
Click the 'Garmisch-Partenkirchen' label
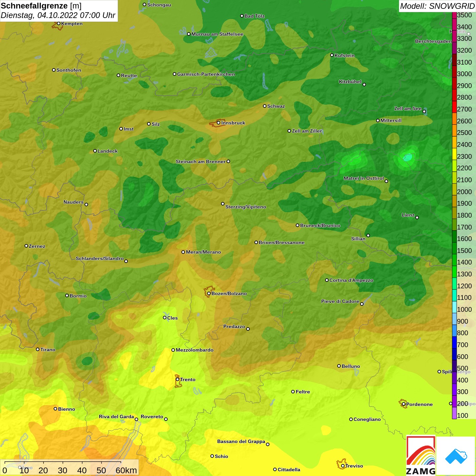(206, 74)
